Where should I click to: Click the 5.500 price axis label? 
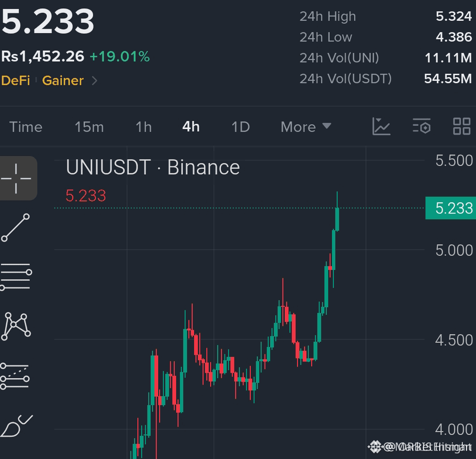pyautogui.click(x=454, y=161)
